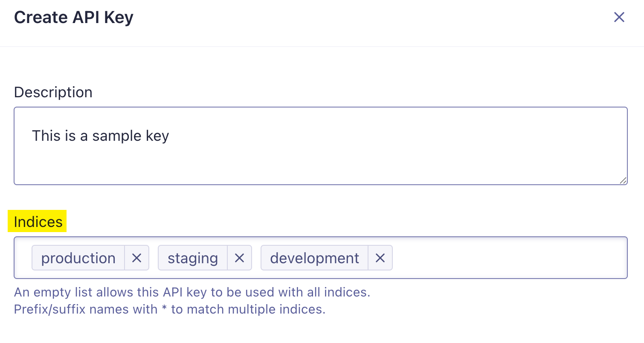Click the "An empty list allows" hint line

[192, 292]
